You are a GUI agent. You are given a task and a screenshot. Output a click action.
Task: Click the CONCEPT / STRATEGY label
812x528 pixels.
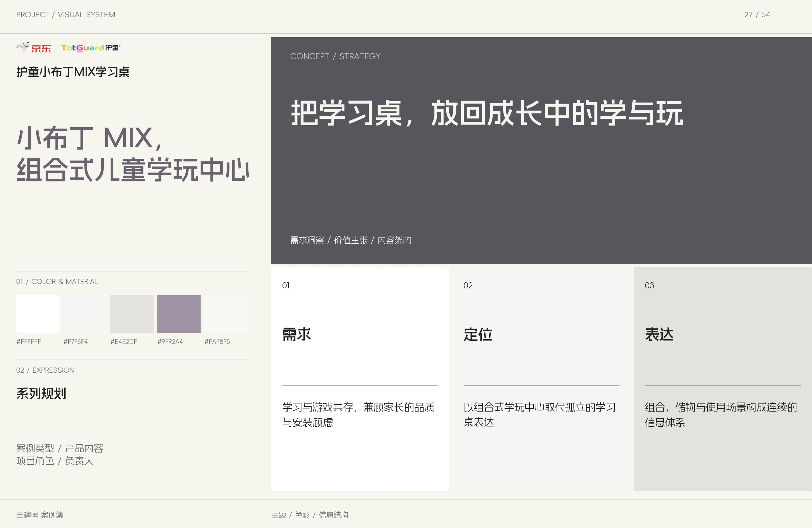pos(335,56)
